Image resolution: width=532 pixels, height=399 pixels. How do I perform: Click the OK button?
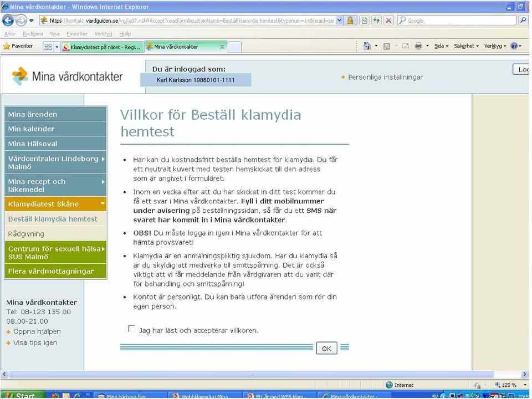pyautogui.click(x=326, y=348)
